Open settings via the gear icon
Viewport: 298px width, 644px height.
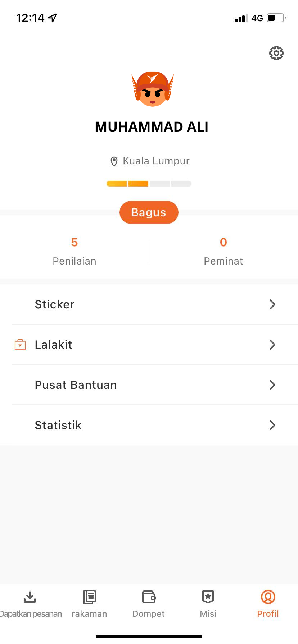point(276,53)
